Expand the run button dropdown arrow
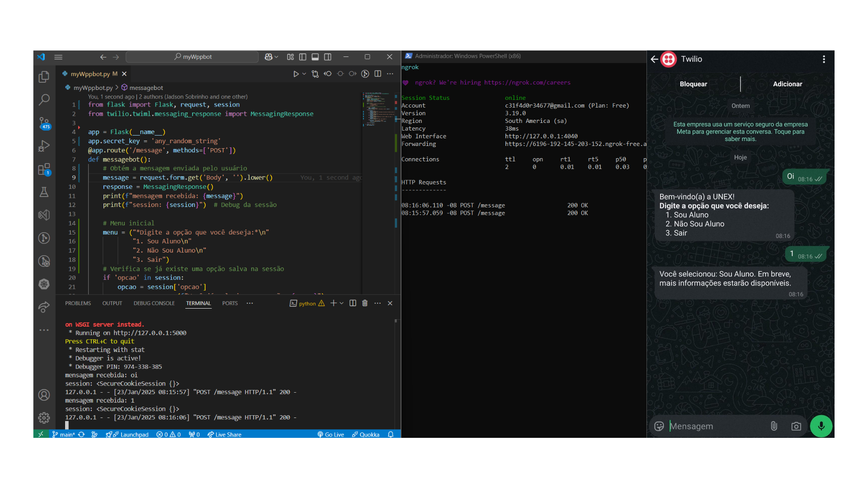868x488 pixels. click(304, 74)
